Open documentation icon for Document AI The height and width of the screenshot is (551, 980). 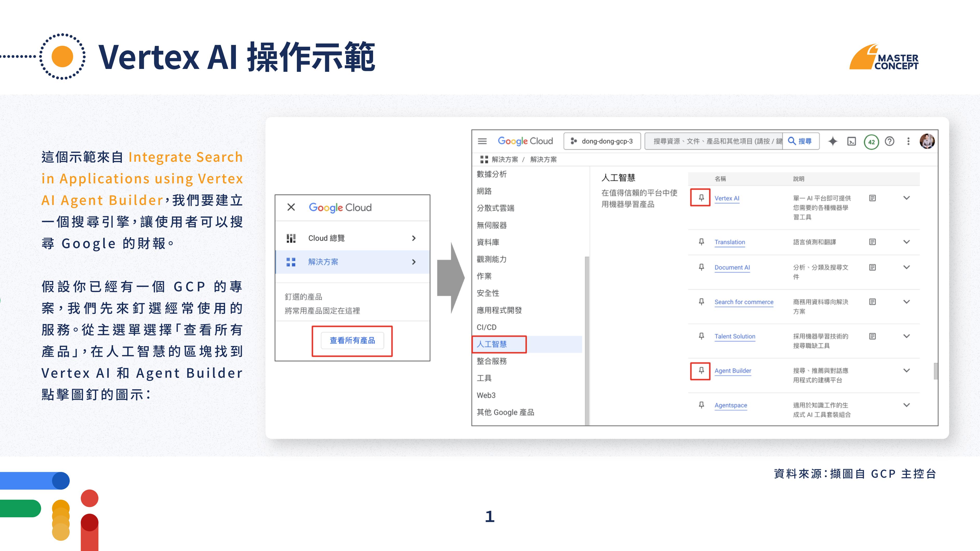pyautogui.click(x=873, y=267)
